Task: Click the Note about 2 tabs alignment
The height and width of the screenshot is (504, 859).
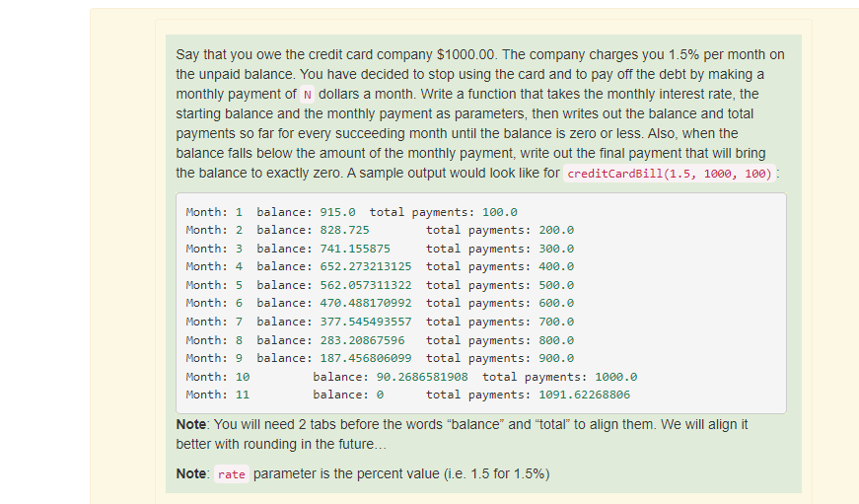Action: click(462, 434)
